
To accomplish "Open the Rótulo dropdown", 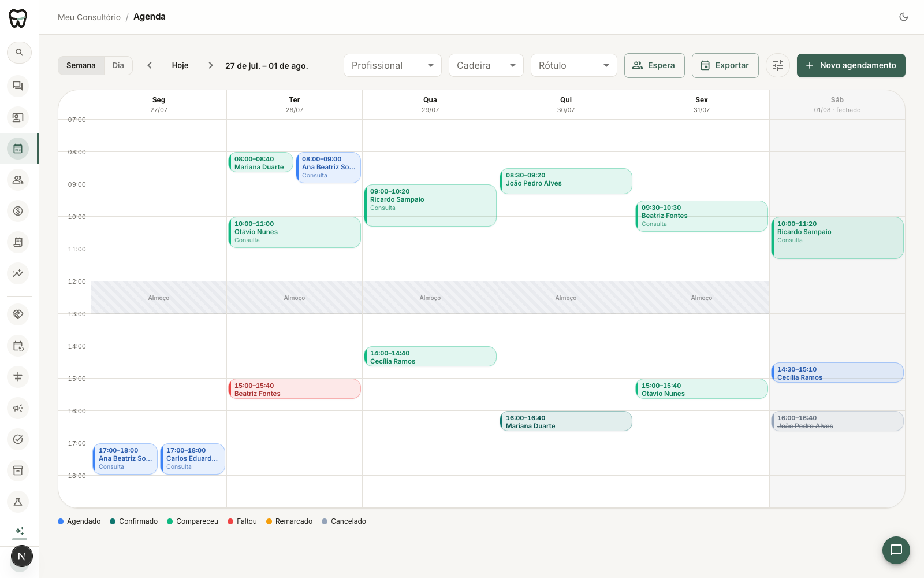I will (574, 65).
